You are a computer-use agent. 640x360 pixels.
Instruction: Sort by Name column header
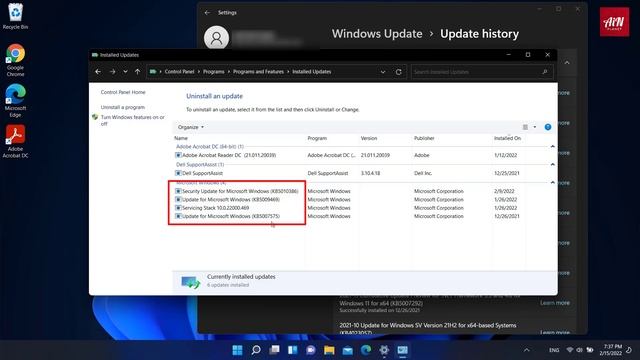tap(181, 138)
